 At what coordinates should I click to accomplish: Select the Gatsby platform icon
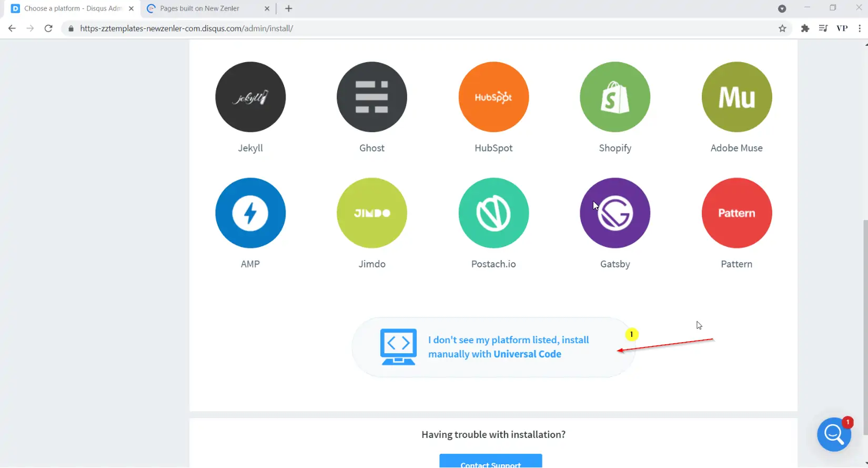pyautogui.click(x=615, y=213)
